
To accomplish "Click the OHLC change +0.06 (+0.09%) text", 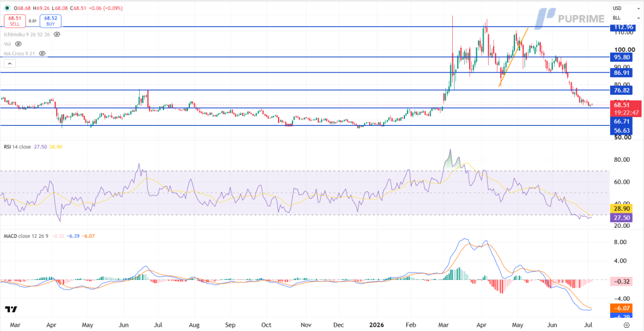I will [105, 8].
